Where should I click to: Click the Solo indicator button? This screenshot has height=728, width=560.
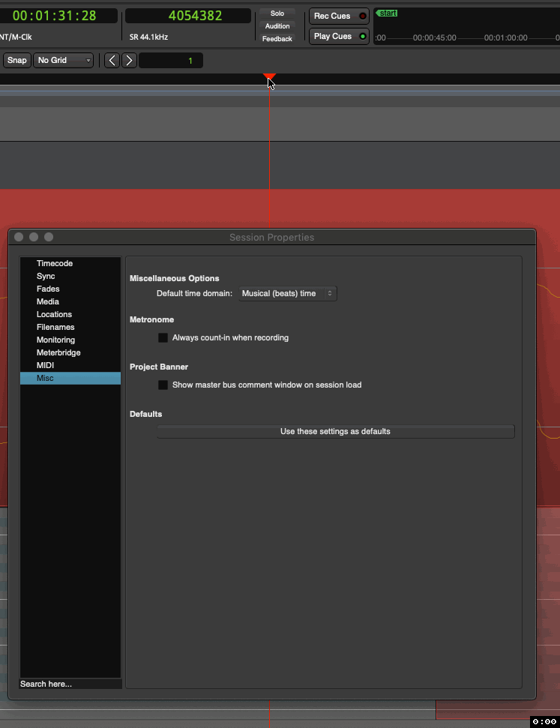[x=277, y=13]
